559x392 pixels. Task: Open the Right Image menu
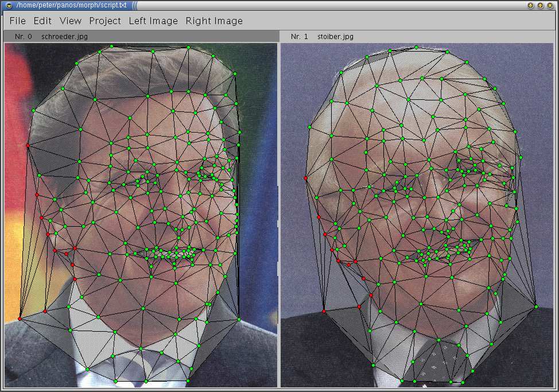click(x=214, y=21)
